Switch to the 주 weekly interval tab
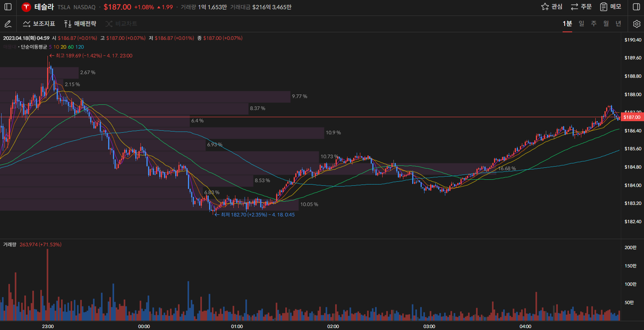The width and height of the screenshot is (644, 330). click(594, 24)
